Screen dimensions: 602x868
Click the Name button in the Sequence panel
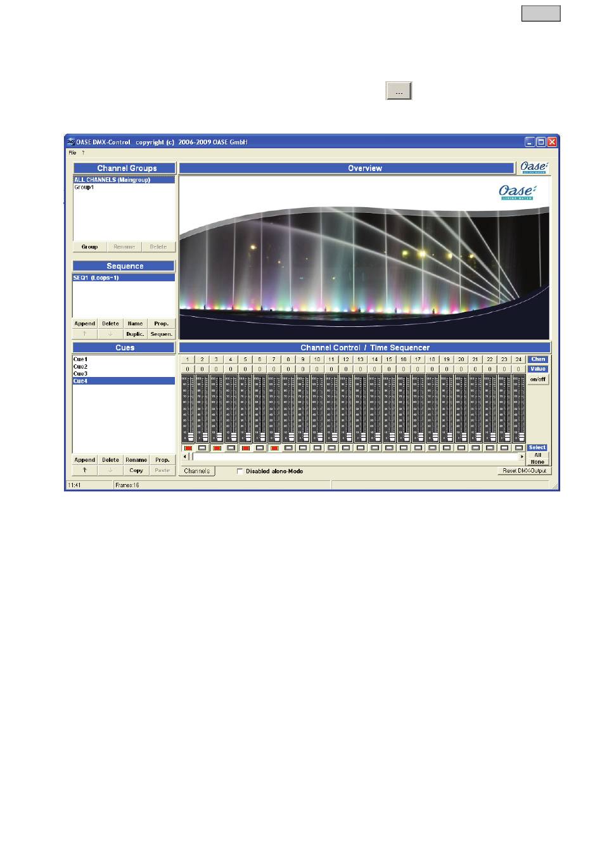point(136,324)
